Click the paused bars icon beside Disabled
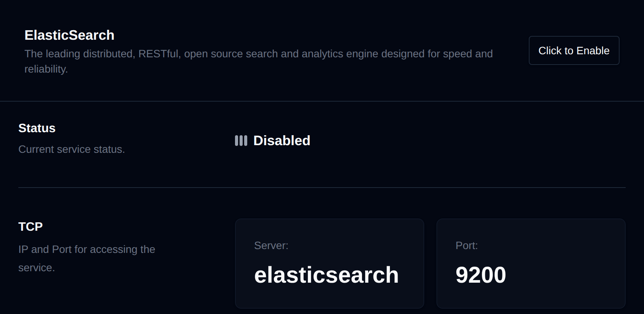 coord(241,141)
